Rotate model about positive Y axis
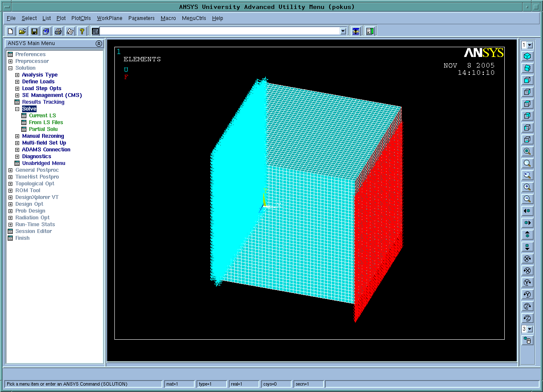Viewport: 543px width, 392px height. 527,282
